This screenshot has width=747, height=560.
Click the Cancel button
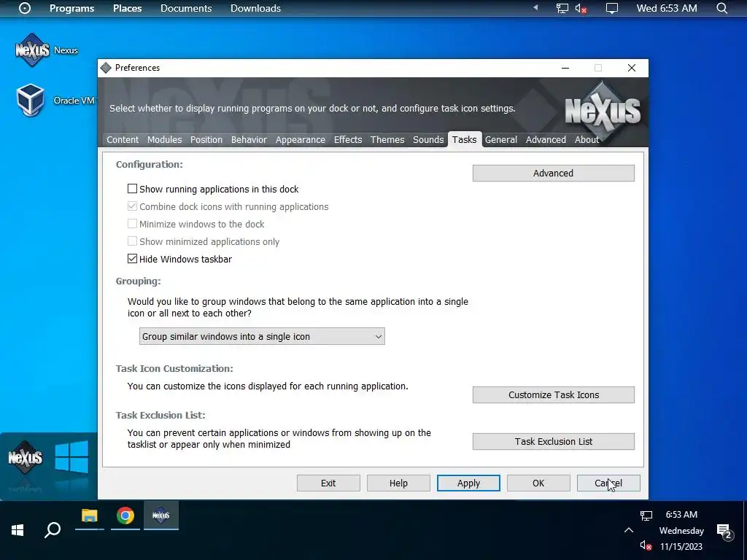click(608, 483)
